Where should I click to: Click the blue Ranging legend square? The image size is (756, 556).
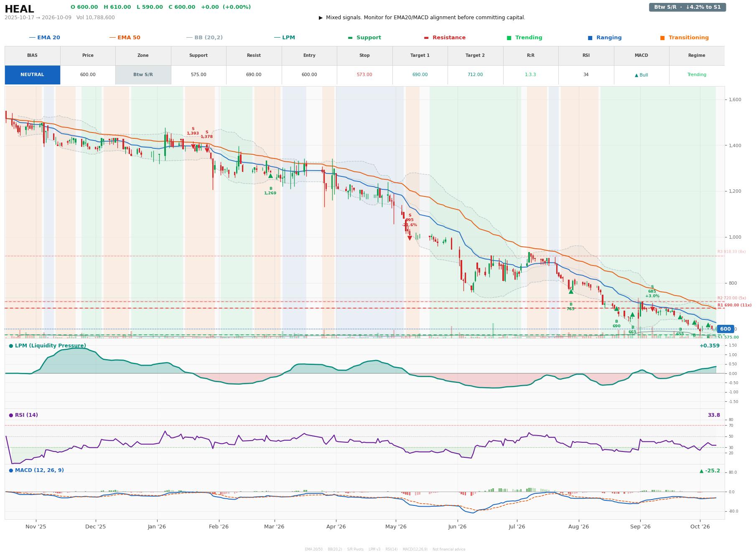pos(590,38)
